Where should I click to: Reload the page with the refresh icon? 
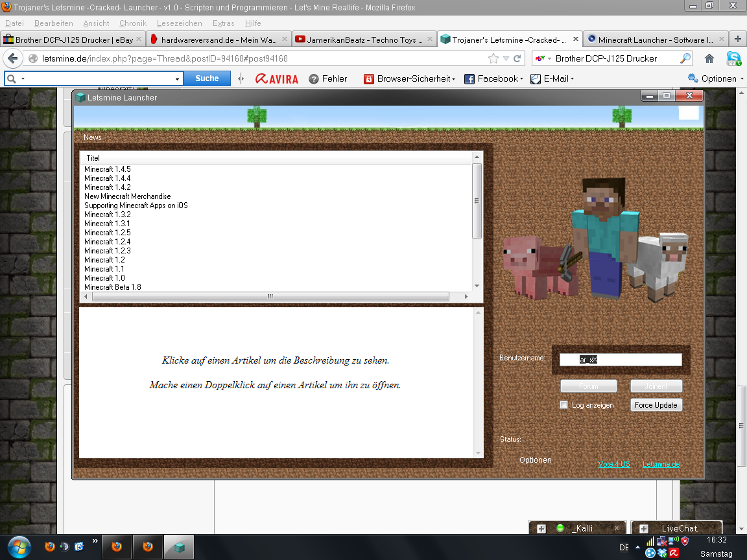(x=517, y=58)
